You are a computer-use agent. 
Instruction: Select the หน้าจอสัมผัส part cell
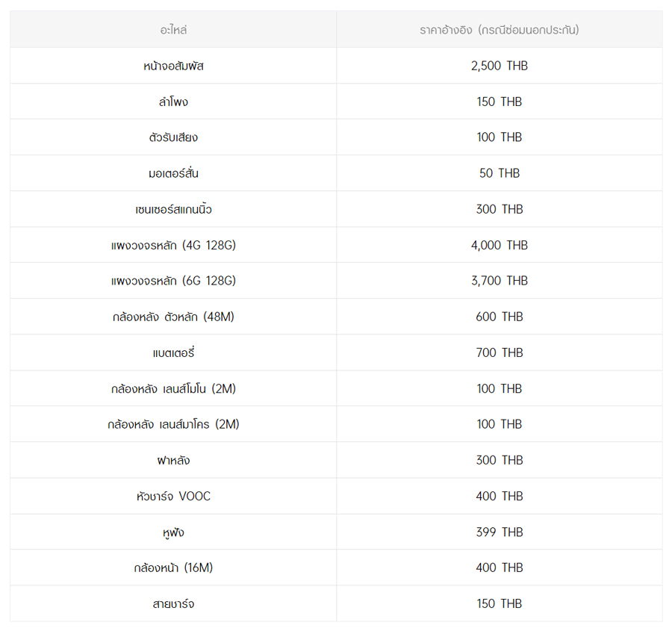coord(173,66)
